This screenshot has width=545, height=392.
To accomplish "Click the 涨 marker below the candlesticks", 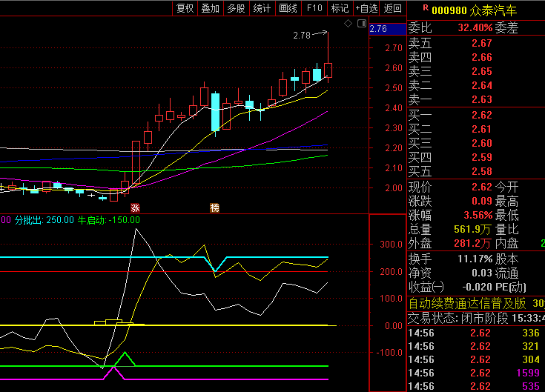I will click(x=135, y=207).
